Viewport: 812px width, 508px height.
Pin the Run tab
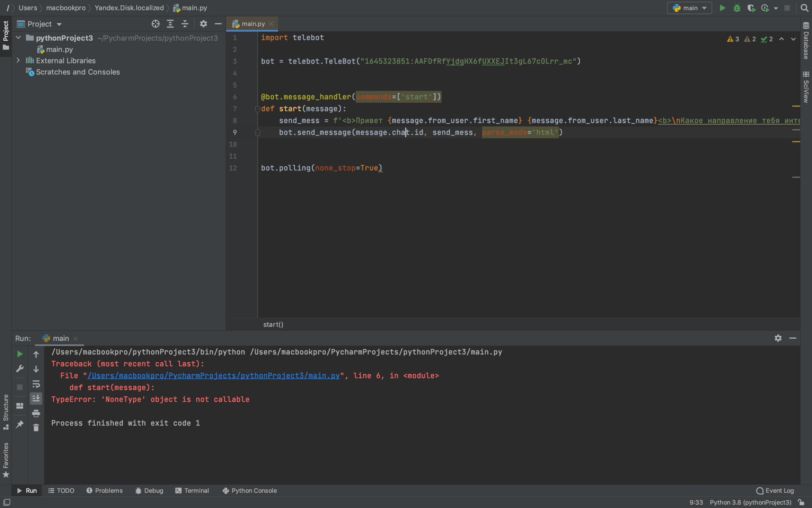(19, 424)
